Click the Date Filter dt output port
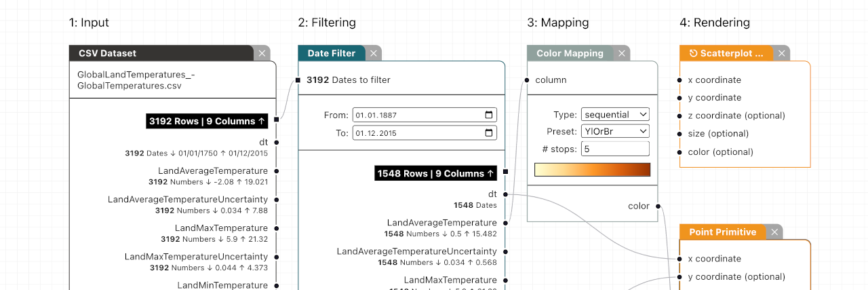Screen dimensions: 868x290 pos(505,194)
